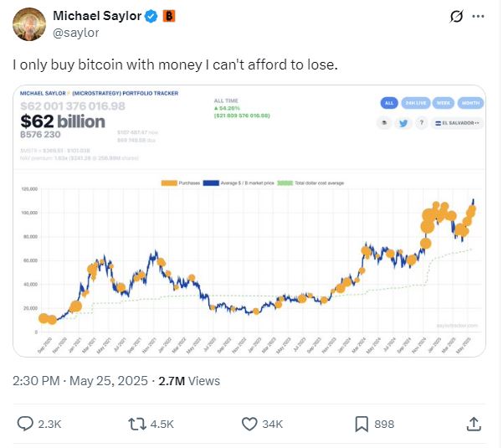Open Michael Saylor's profile picture
Screen dimensions: 503x448
[x=29, y=24]
